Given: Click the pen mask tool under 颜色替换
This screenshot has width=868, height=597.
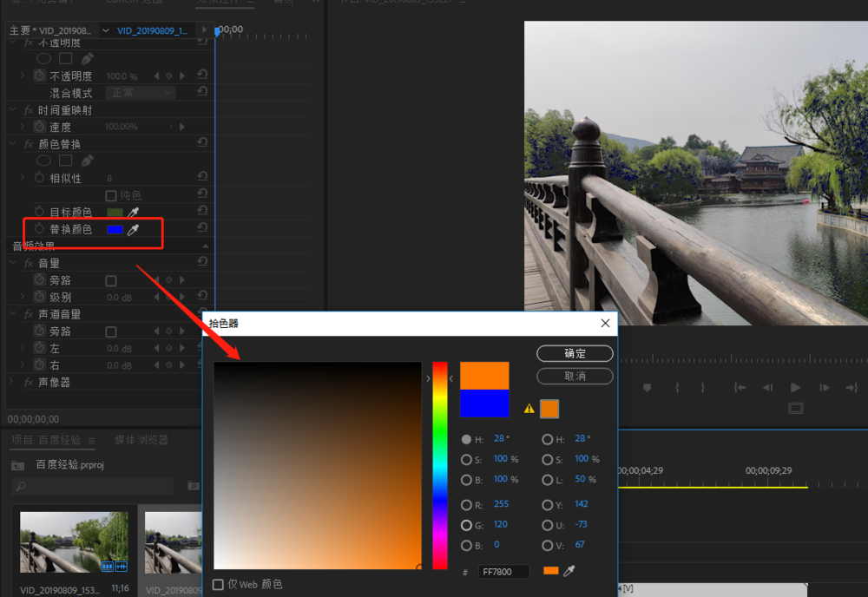Looking at the screenshot, I should [87, 161].
